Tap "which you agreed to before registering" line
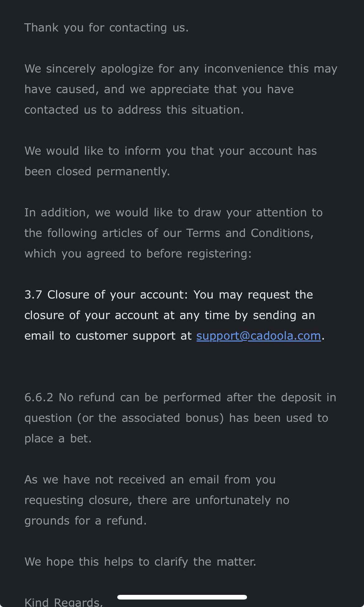This screenshot has width=364, height=607. [x=138, y=254]
